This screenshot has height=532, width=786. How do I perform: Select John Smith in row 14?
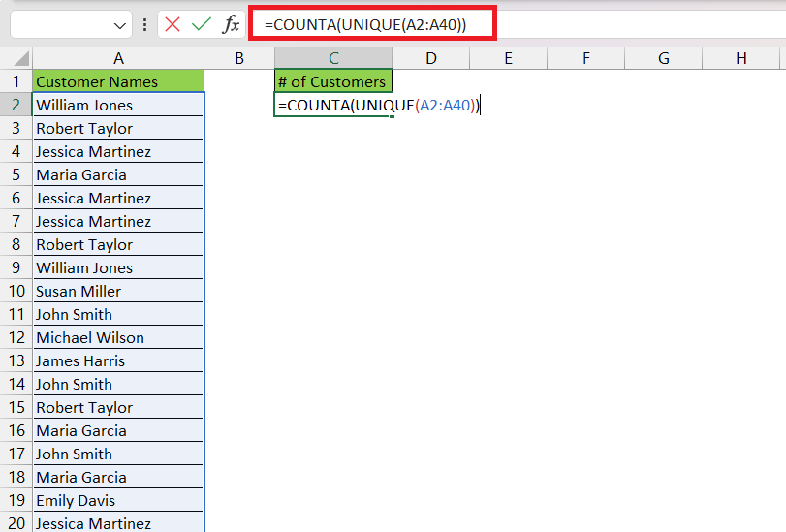click(x=118, y=384)
